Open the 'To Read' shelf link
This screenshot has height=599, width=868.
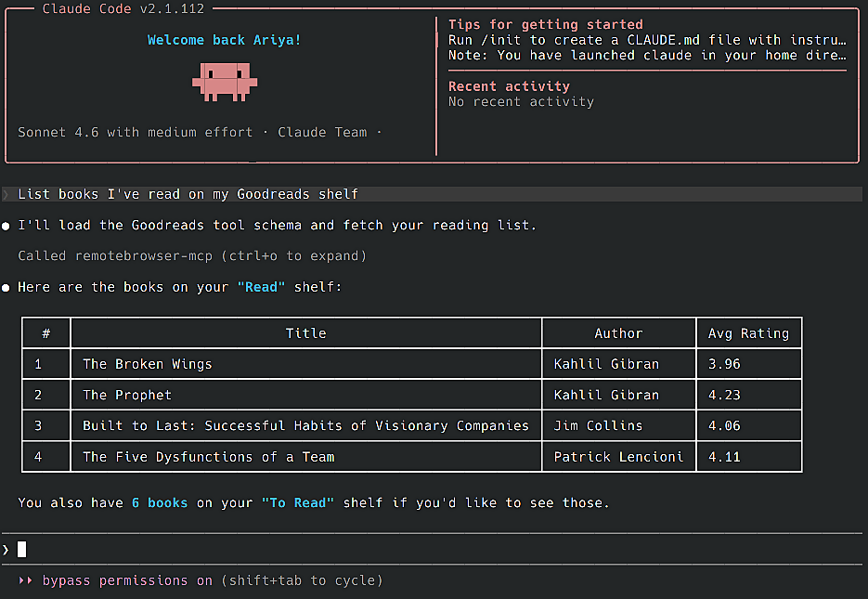(298, 502)
